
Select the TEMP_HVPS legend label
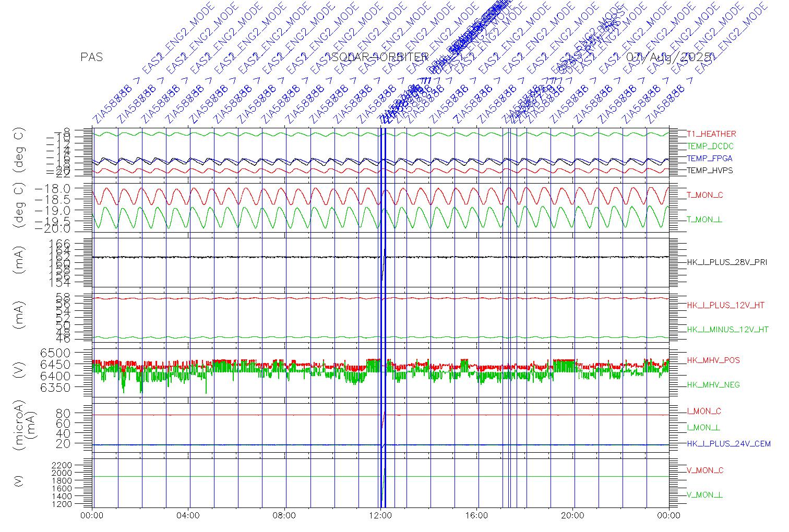coord(710,171)
